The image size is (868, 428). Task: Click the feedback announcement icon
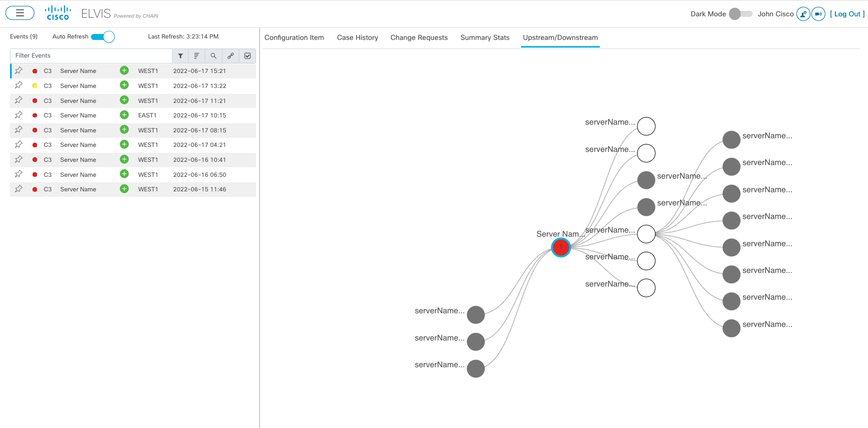818,14
